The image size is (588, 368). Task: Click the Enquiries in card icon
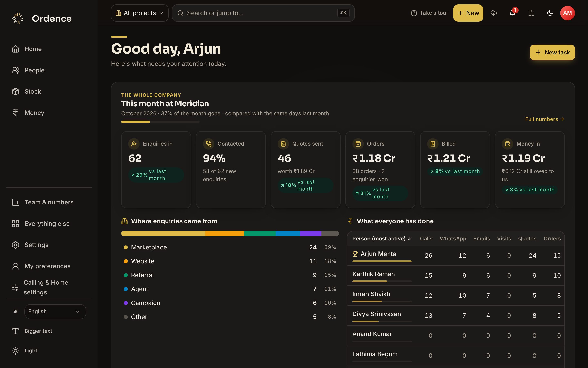coord(134,144)
